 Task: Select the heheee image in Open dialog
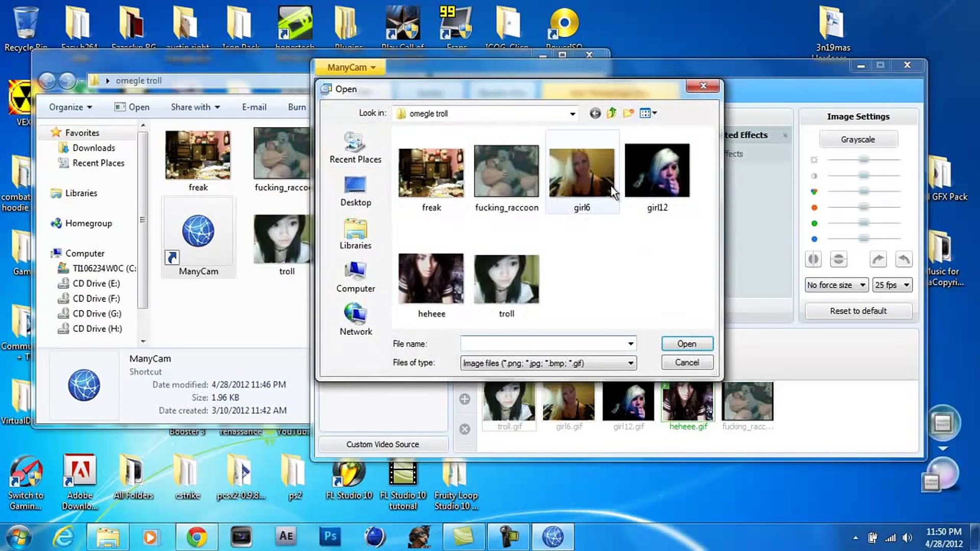[x=431, y=286]
